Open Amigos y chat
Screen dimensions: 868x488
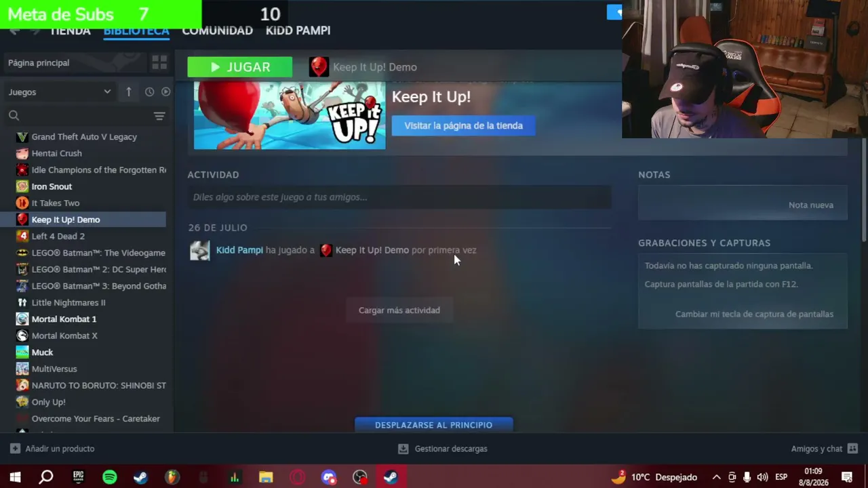pos(825,449)
